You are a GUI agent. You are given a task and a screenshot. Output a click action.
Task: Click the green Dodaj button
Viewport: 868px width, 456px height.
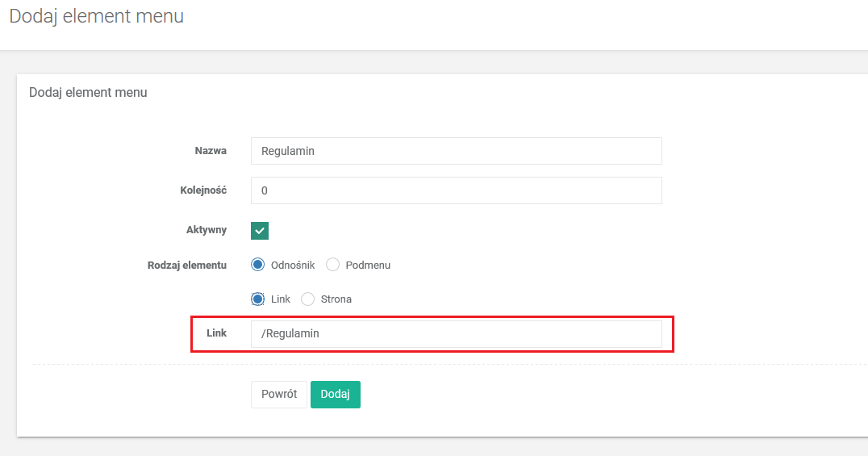pyautogui.click(x=335, y=395)
